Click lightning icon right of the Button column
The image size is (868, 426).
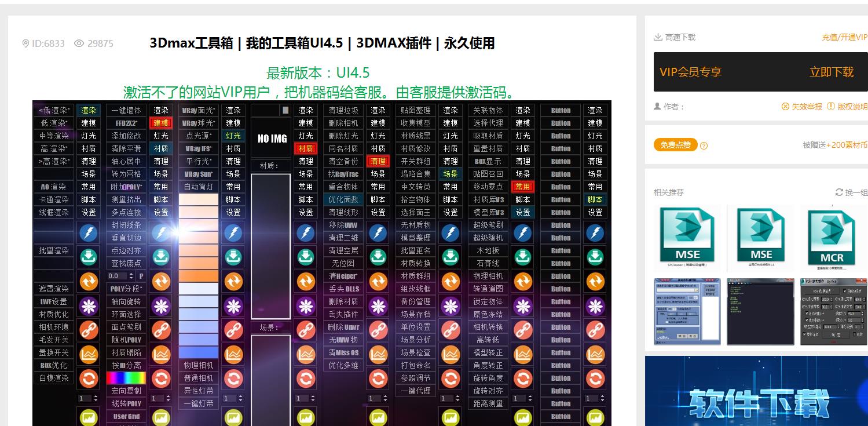click(x=595, y=233)
